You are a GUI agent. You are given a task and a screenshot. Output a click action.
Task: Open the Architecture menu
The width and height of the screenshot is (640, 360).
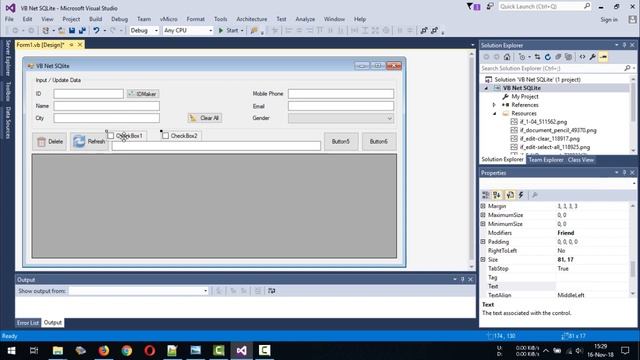251,19
